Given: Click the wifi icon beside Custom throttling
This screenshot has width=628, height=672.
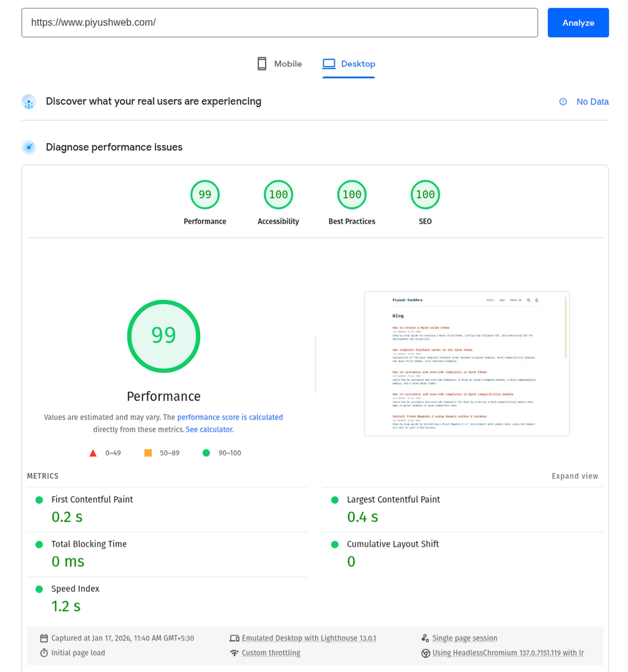Looking at the screenshot, I should [x=234, y=653].
